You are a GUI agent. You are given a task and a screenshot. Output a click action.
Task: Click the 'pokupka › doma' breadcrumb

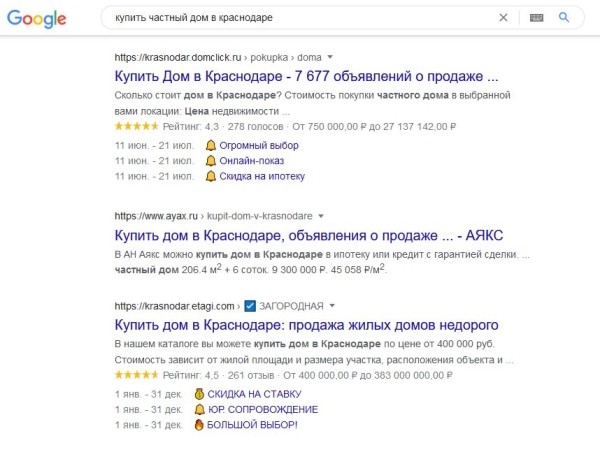point(286,57)
